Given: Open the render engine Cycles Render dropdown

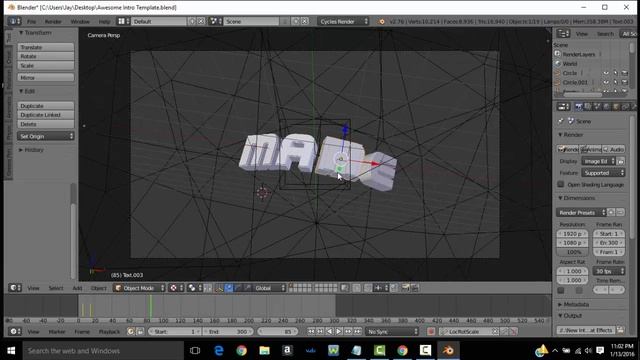Looking at the screenshot, I should [343, 21].
